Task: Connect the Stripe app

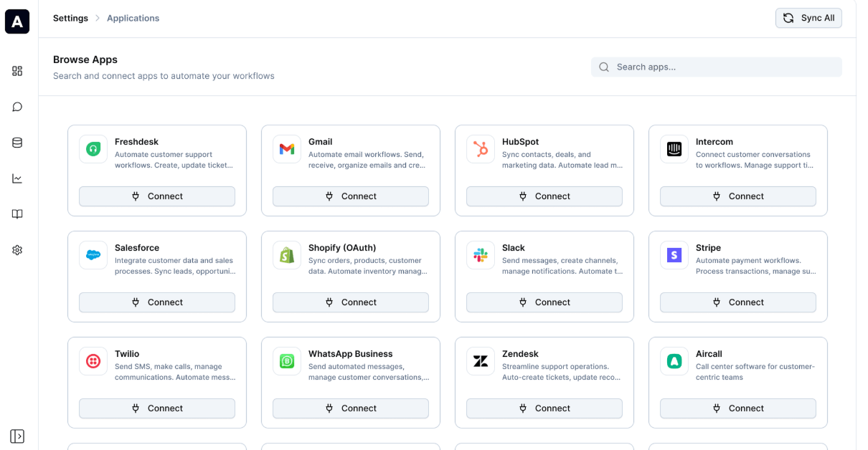Action: coord(738,302)
